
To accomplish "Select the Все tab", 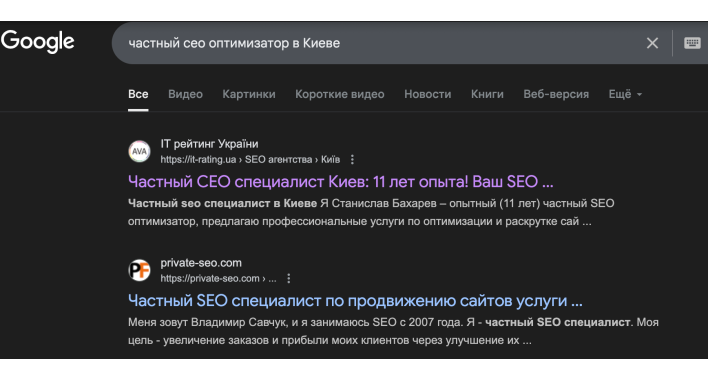I will point(138,94).
